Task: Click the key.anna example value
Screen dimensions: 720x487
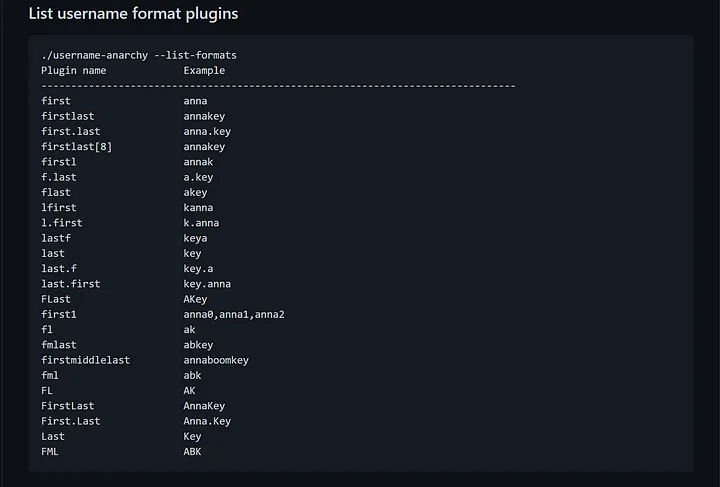Action: pos(207,284)
